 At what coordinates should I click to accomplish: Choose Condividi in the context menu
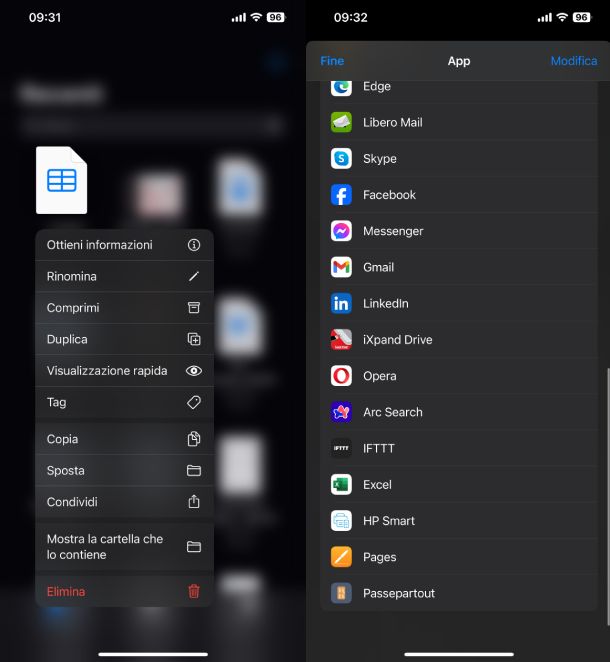(x=125, y=502)
